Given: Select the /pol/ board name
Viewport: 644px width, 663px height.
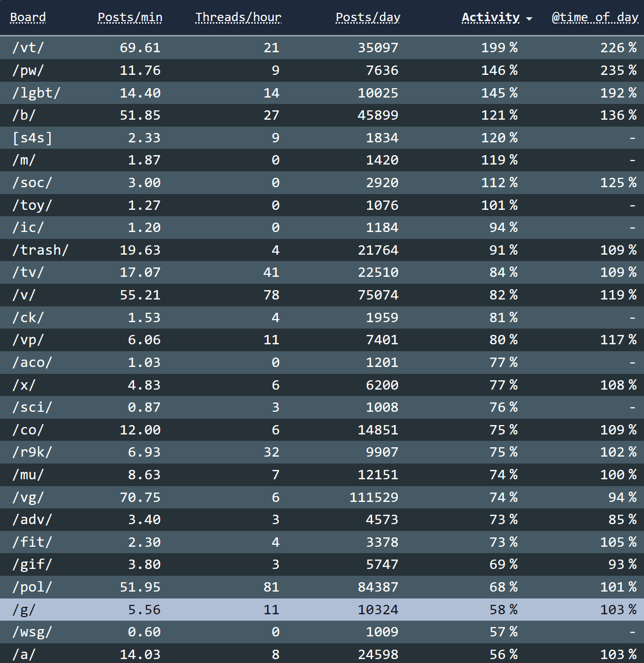Looking at the screenshot, I should point(33,587).
